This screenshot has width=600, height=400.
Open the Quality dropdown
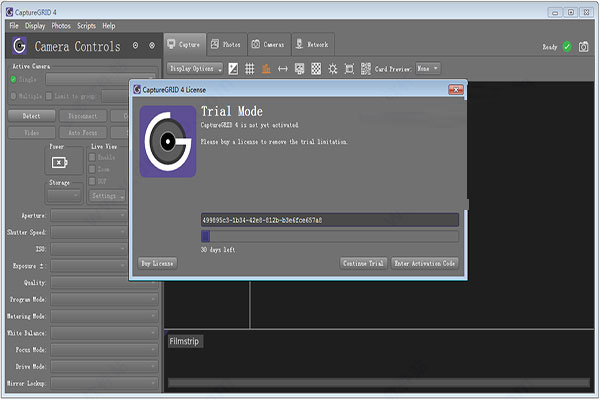pyautogui.click(x=104, y=283)
